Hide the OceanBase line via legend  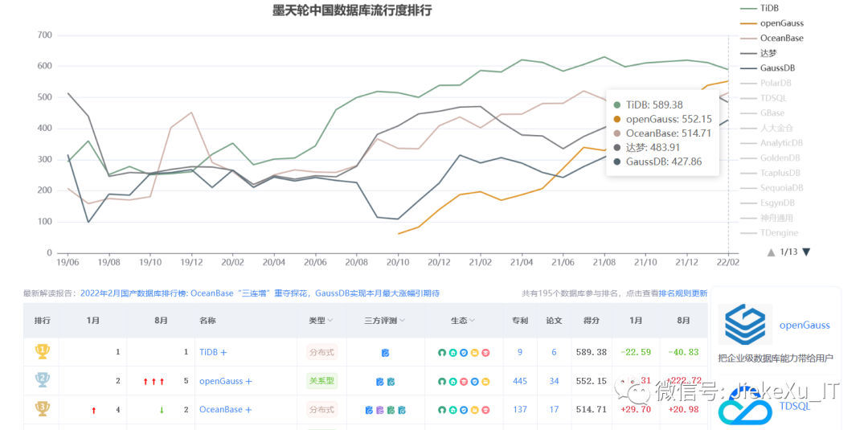[772, 39]
